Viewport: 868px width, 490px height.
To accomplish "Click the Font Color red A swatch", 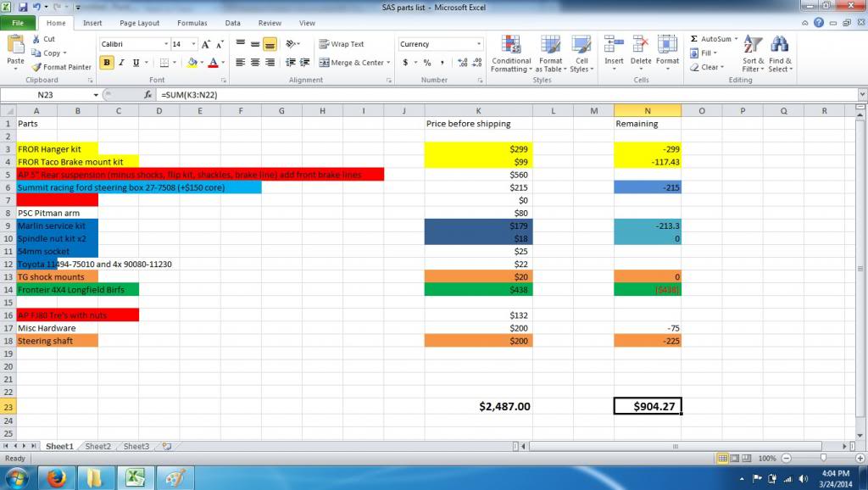I will point(213,63).
